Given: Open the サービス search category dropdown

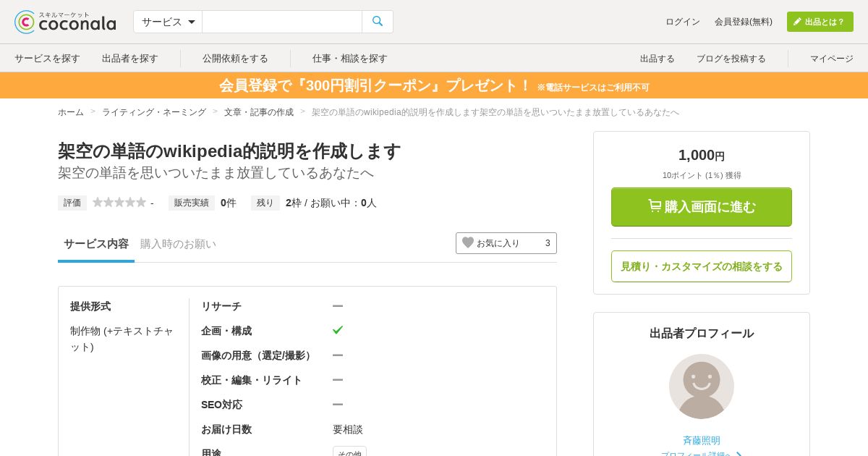Looking at the screenshot, I should coord(168,22).
